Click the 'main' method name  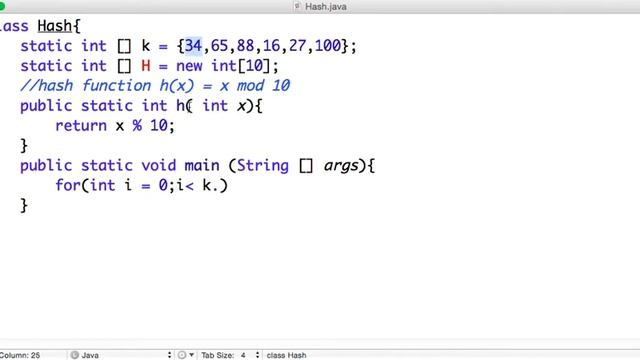(x=202, y=165)
